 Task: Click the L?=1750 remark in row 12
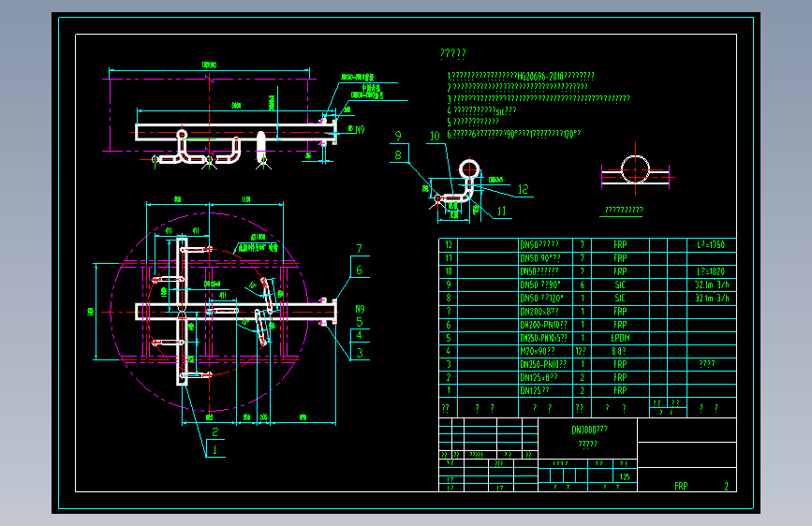[x=711, y=245]
